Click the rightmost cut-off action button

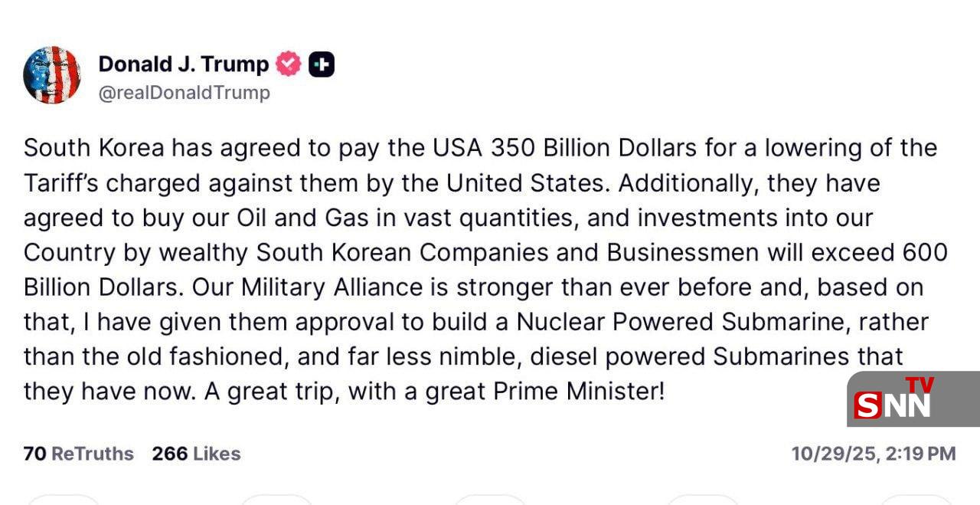(915, 499)
